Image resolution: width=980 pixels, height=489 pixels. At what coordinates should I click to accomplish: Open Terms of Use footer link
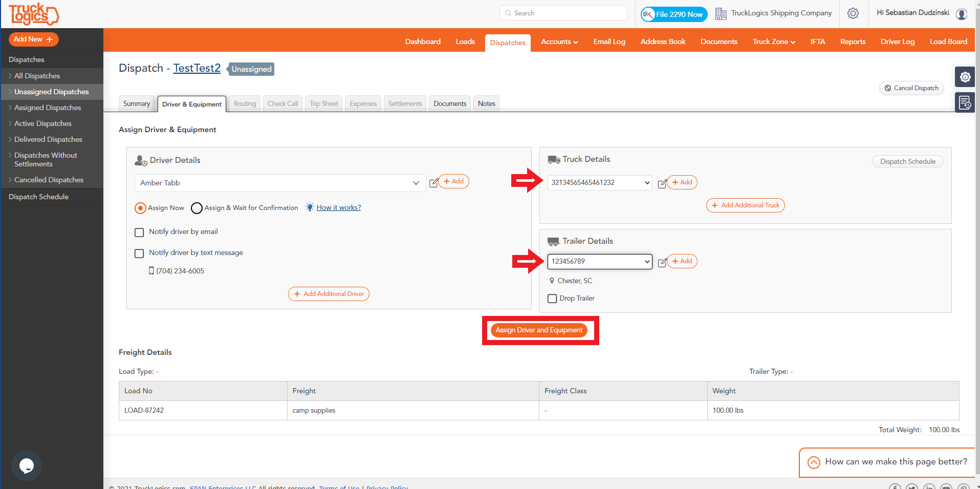tap(339, 487)
